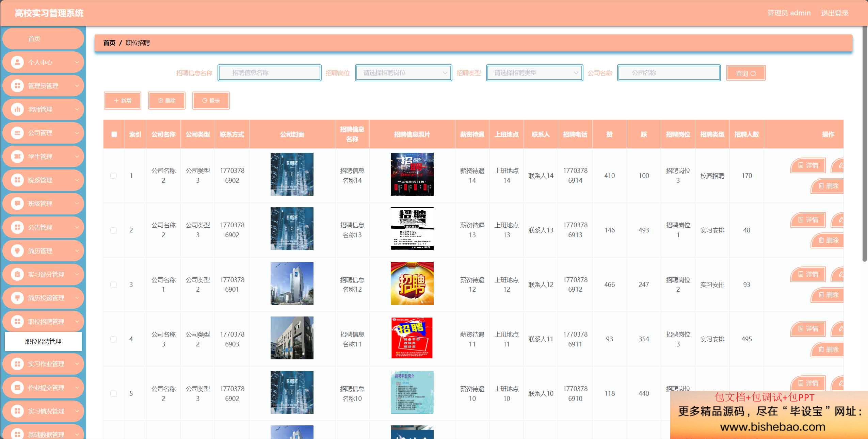Delete the 招聘信息名称13 row
Screen dimensions: 868x439
828,240
